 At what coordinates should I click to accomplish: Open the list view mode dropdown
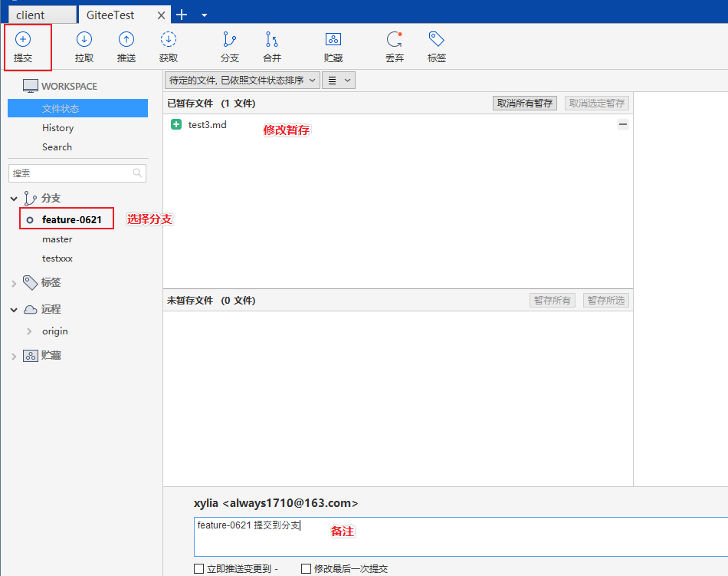338,80
